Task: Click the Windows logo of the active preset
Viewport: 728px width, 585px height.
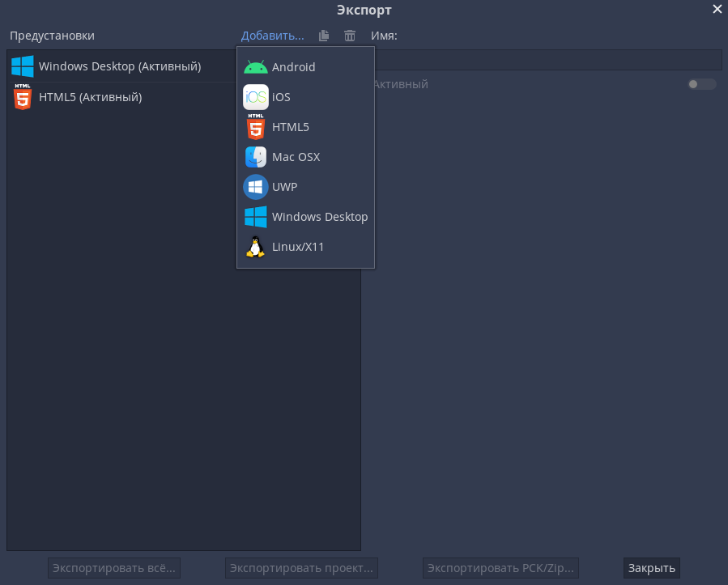Action: click(23, 66)
